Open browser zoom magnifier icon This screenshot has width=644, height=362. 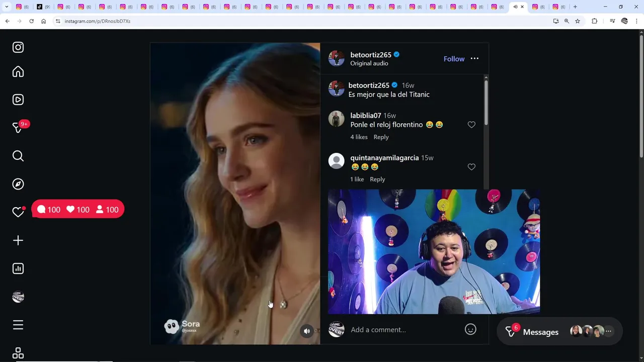point(567,21)
